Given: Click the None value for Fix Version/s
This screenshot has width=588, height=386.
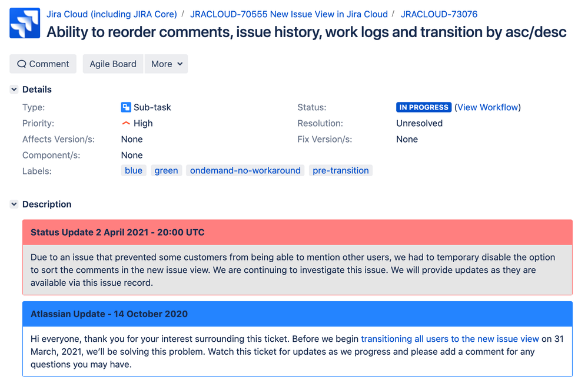Looking at the screenshot, I should click(x=407, y=139).
